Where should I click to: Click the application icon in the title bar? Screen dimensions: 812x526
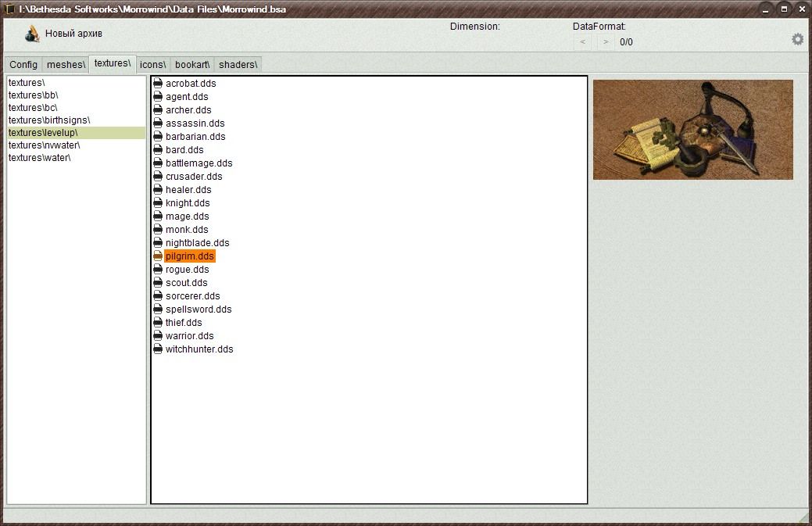pos(9,9)
